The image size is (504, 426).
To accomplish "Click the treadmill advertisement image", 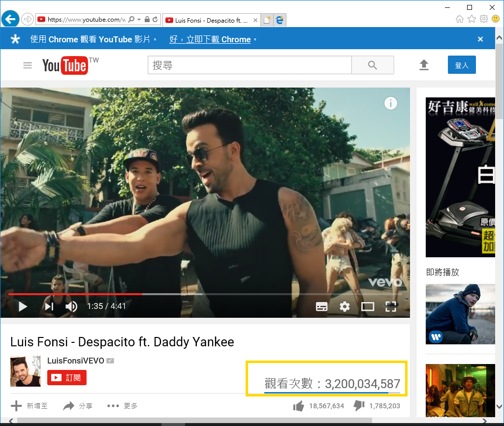I will point(460,178).
